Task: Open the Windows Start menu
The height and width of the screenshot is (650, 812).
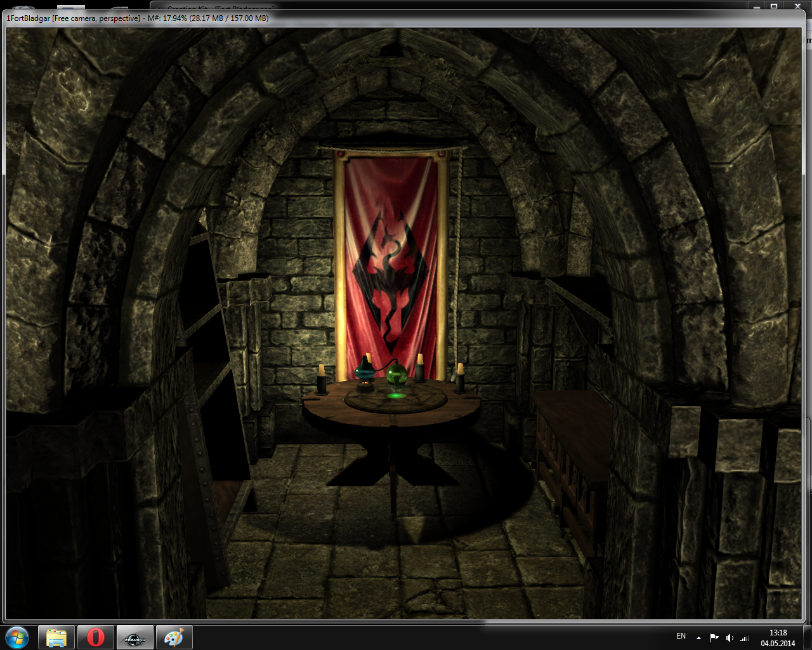Action: [x=16, y=637]
